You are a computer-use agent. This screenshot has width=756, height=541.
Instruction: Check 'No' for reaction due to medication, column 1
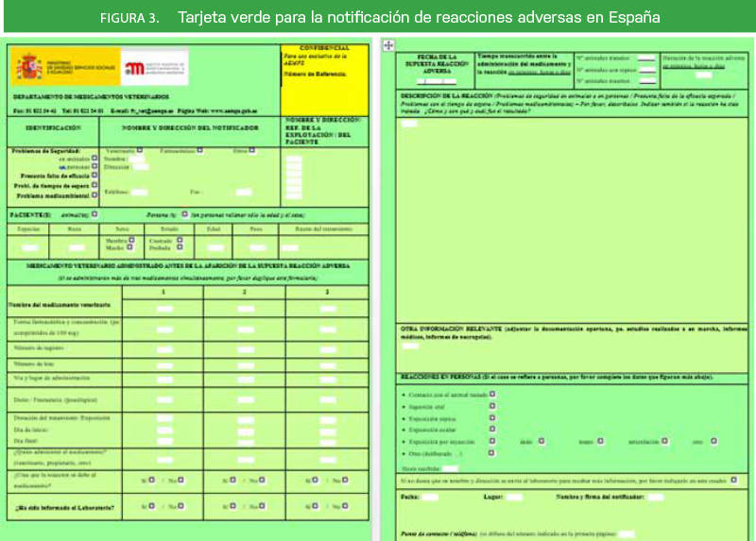point(180,480)
